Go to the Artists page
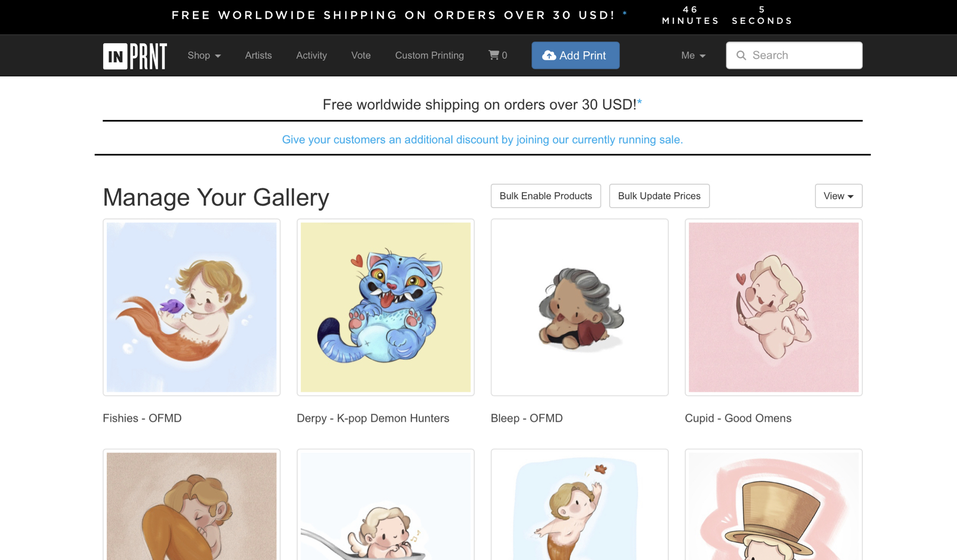The width and height of the screenshot is (957, 560). (x=258, y=55)
